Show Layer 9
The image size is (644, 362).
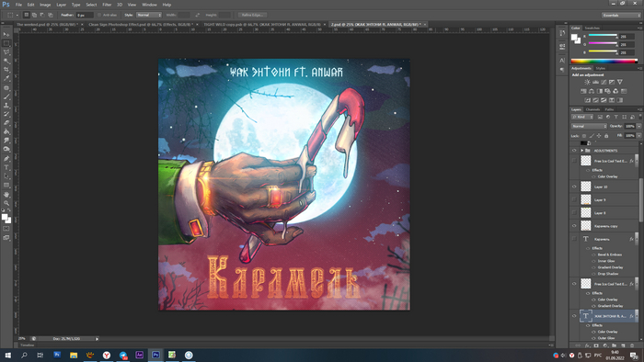coord(574,199)
